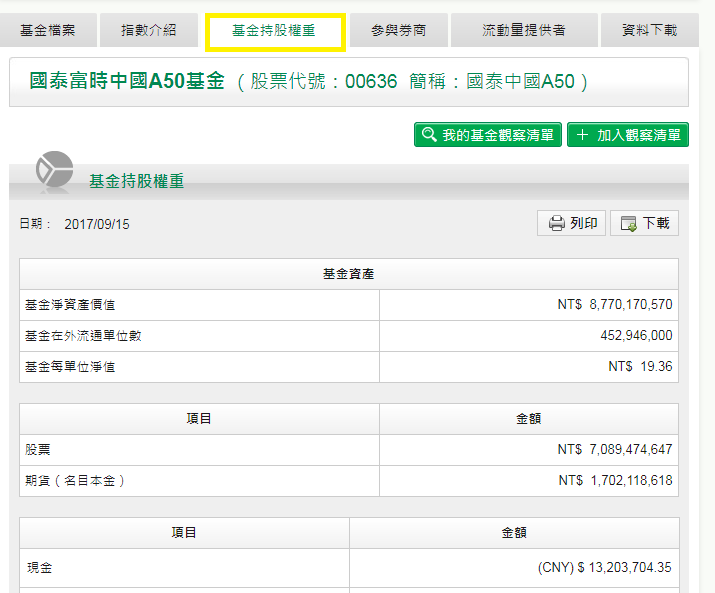The width and height of the screenshot is (715, 593).
Task: Click the 日期 label
Action: pyautogui.click(x=34, y=224)
